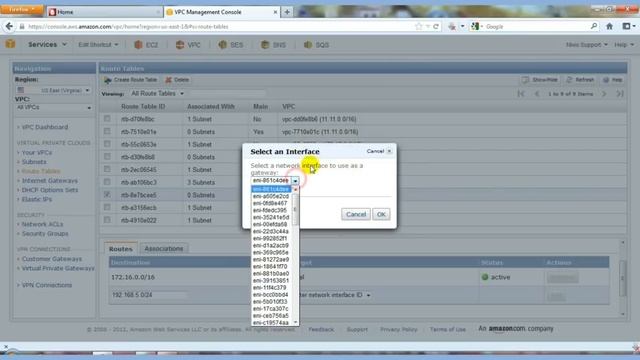The width and height of the screenshot is (640, 360).
Task: Click the AWS cube logo icon
Action: tap(10, 44)
